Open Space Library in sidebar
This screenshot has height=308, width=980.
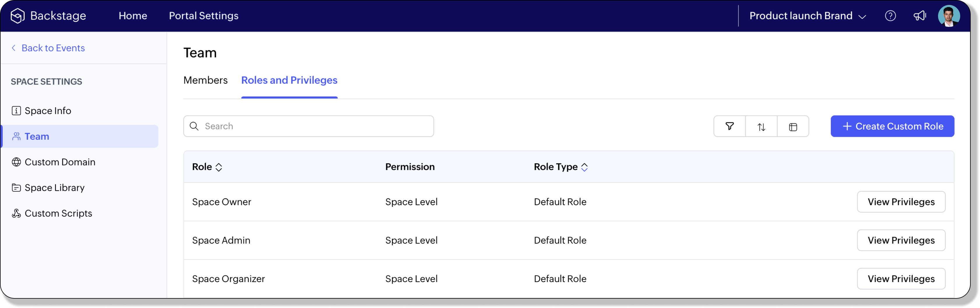point(54,188)
